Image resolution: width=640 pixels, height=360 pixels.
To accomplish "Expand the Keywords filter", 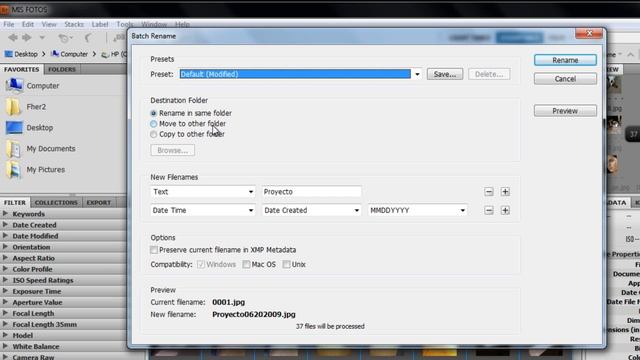I will tap(5, 213).
